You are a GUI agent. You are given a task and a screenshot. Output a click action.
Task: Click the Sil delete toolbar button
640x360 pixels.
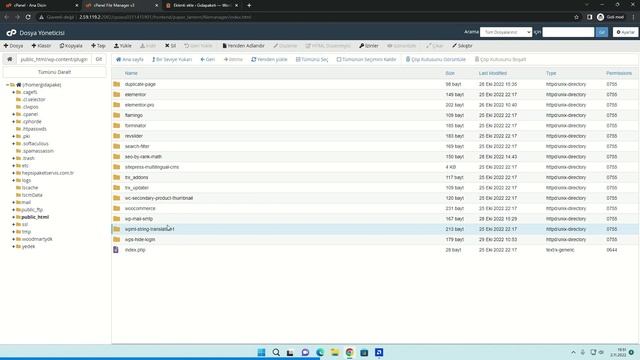[170, 46]
